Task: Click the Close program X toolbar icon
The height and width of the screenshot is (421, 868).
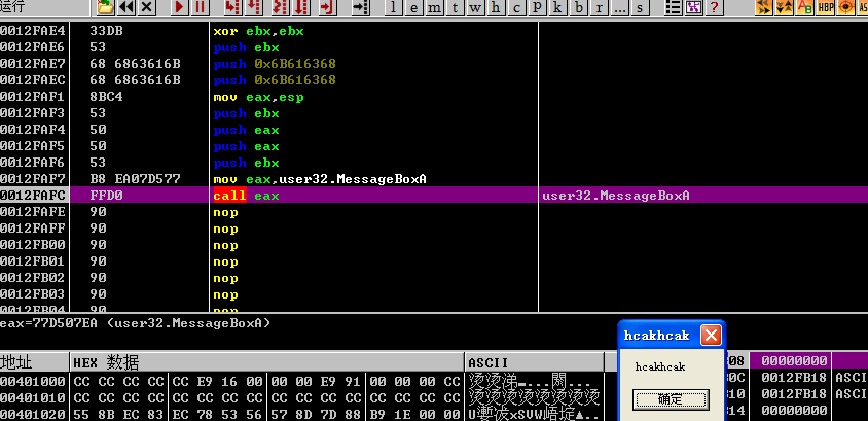Action: coord(147,7)
